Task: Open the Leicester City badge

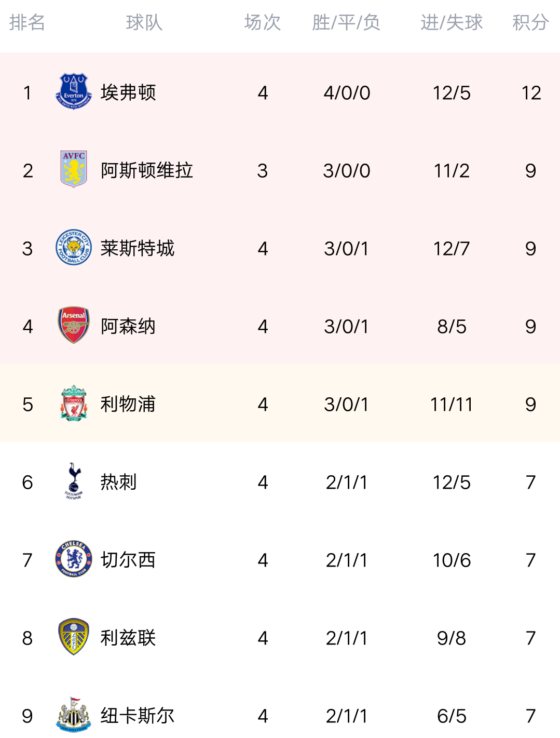Action: coord(74,247)
